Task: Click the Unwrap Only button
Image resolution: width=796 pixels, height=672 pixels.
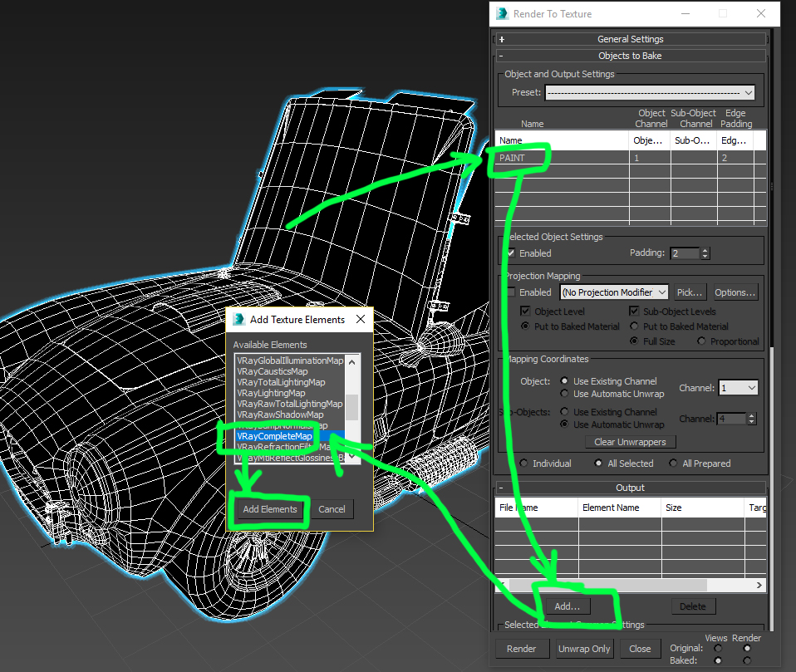Action: click(583, 649)
